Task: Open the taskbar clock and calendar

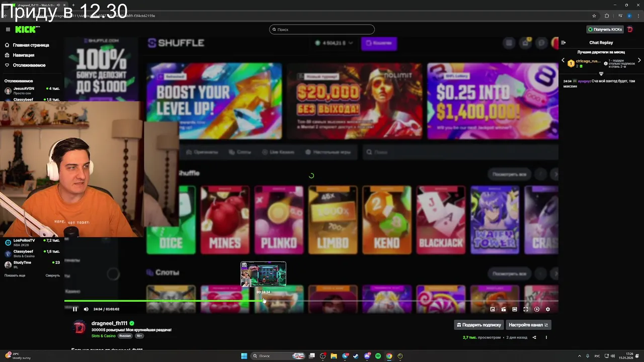Action: (x=625, y=356)
